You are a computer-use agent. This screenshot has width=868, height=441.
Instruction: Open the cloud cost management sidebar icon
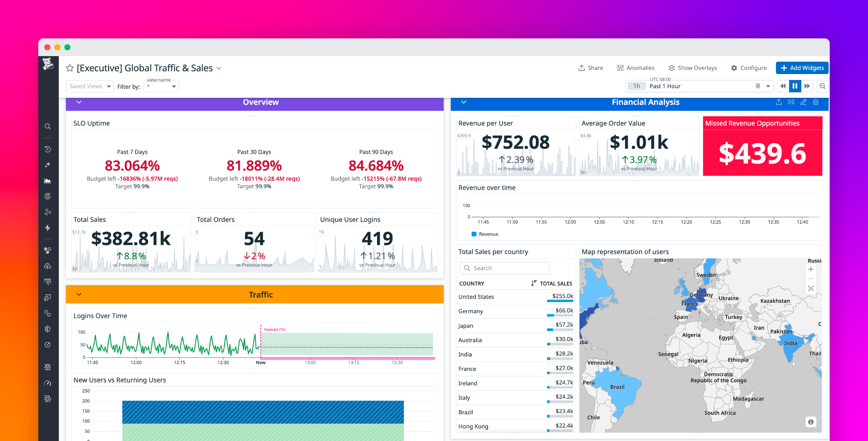coord(48,266)
